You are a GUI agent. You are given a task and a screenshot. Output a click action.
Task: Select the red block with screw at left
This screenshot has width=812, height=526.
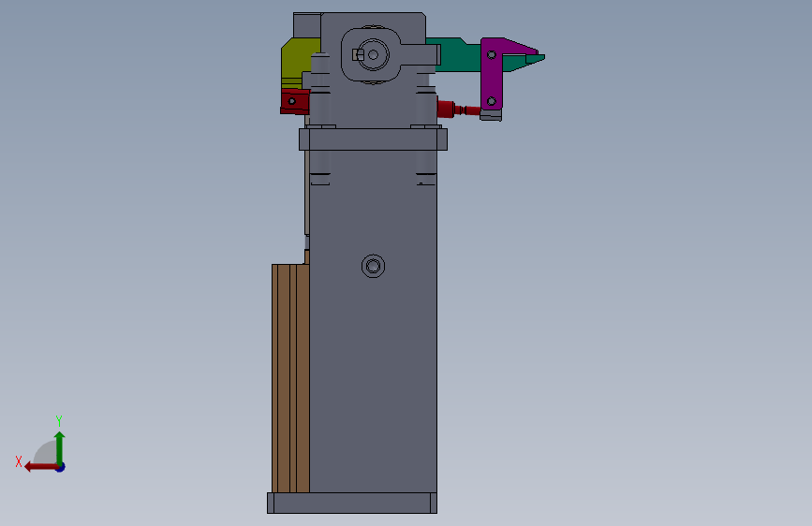coord(295,101)
